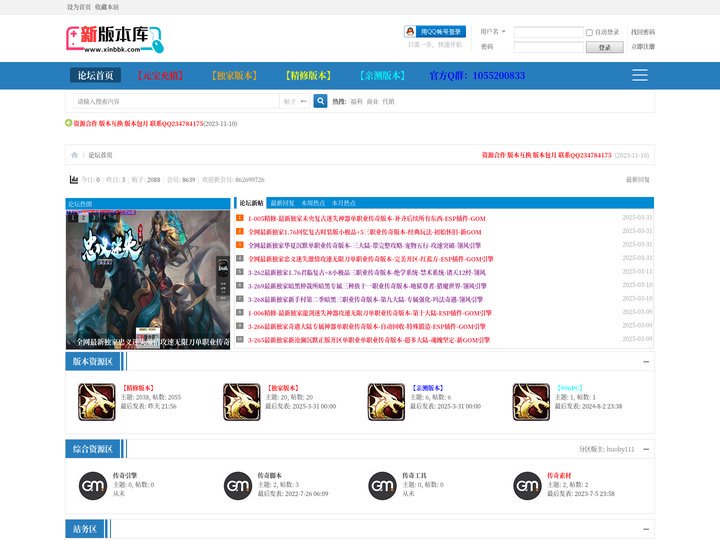Select slide 1 on the image carousel
The image size is (720, 540).
[x=73, y=217]
